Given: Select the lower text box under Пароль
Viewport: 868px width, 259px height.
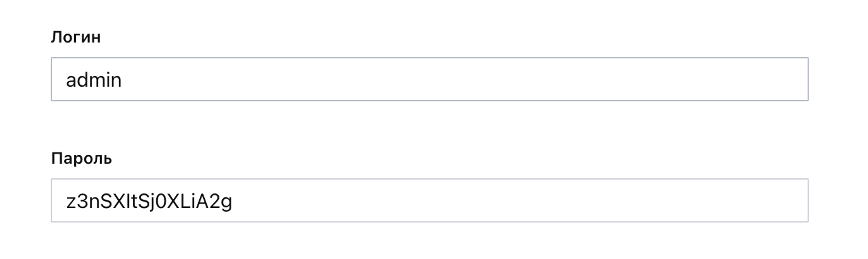Looking at the screenshot, I should (x=430, y=201).
